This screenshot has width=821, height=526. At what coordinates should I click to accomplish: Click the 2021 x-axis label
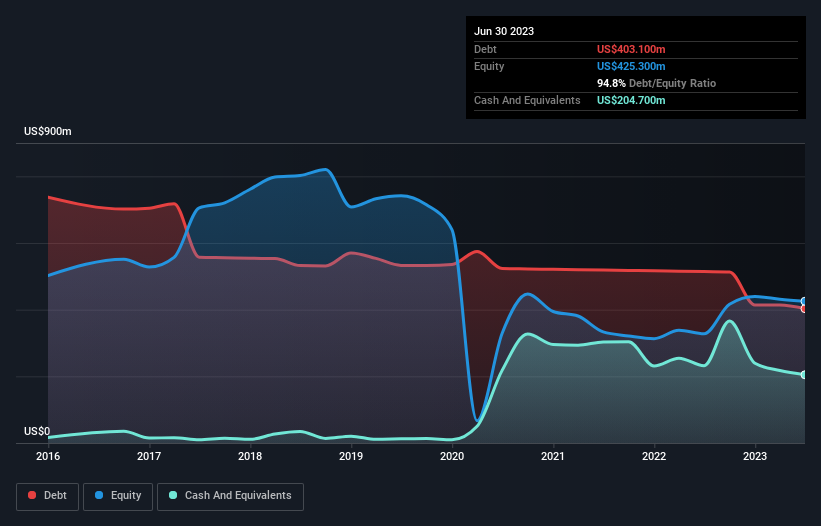(x=553, y=456)
